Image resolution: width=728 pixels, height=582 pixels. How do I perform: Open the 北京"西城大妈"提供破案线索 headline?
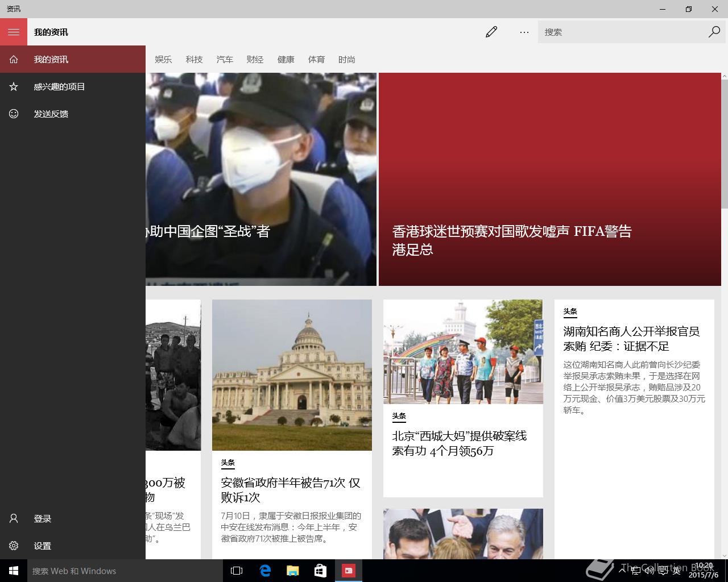coord(460,443)
